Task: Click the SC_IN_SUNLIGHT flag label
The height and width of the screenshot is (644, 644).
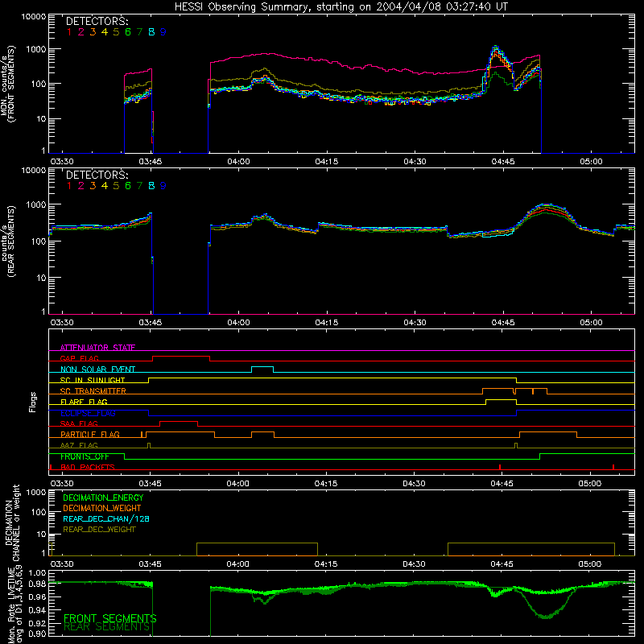Action: coord(93,380)
